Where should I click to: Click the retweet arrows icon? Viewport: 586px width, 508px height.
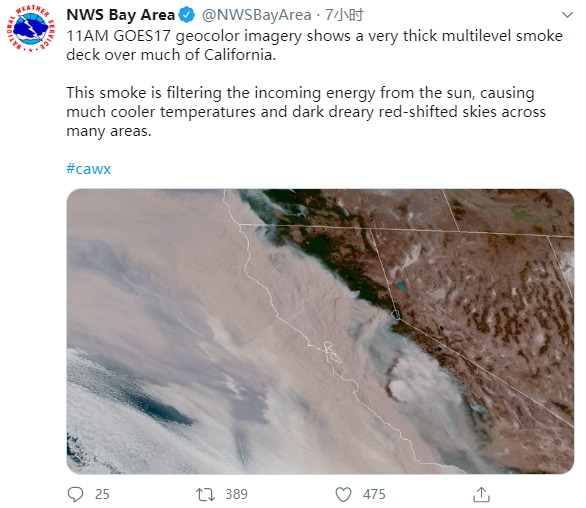tap(205, 494)
